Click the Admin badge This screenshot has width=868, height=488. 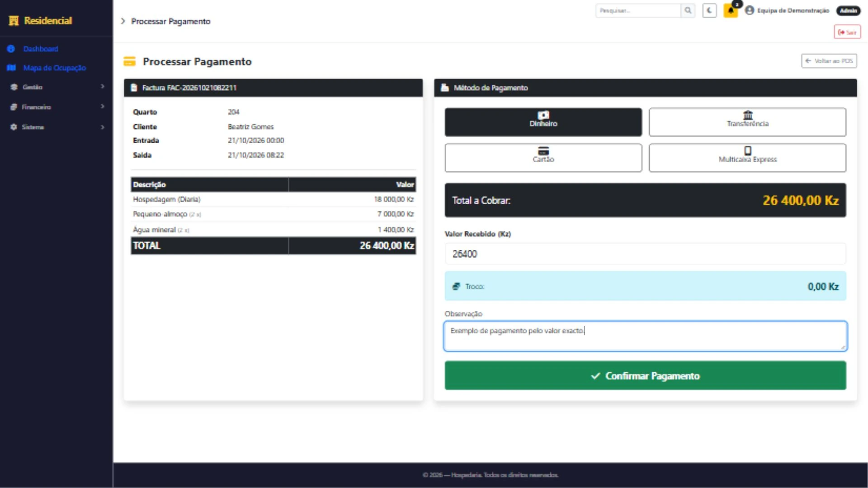point(849,10)
